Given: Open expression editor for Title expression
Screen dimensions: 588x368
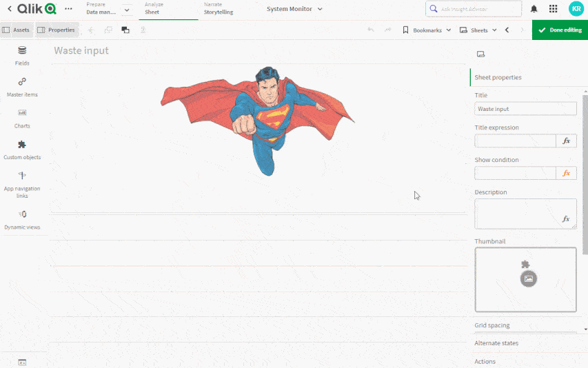Looking at the screenshot, I should click(566, 141).
